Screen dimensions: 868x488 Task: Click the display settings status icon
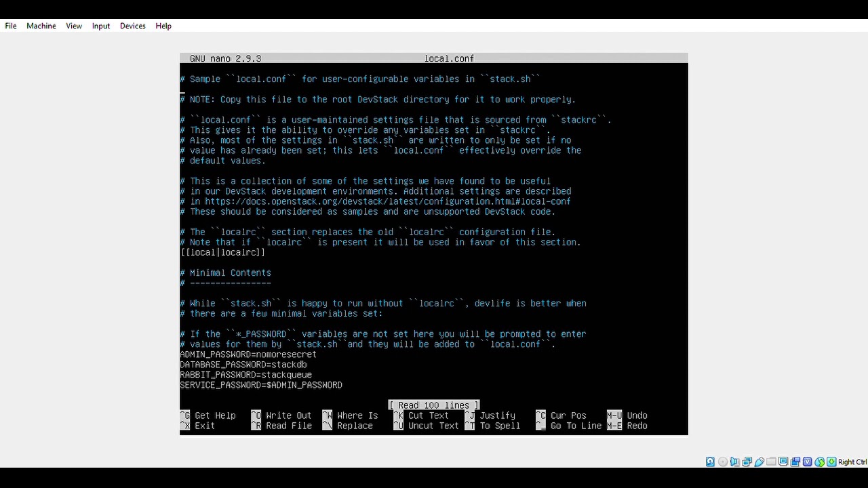tap(783, 462)
